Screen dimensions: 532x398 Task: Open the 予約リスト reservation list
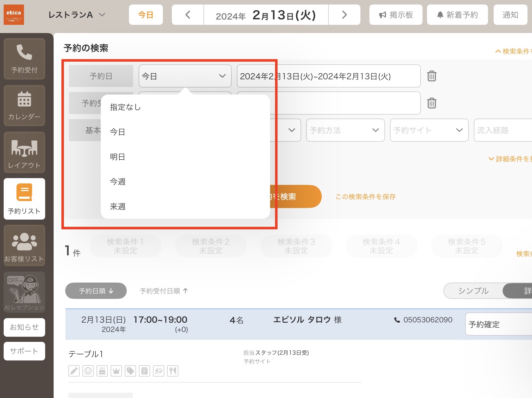pyautogui.click(x=24, y=199)
